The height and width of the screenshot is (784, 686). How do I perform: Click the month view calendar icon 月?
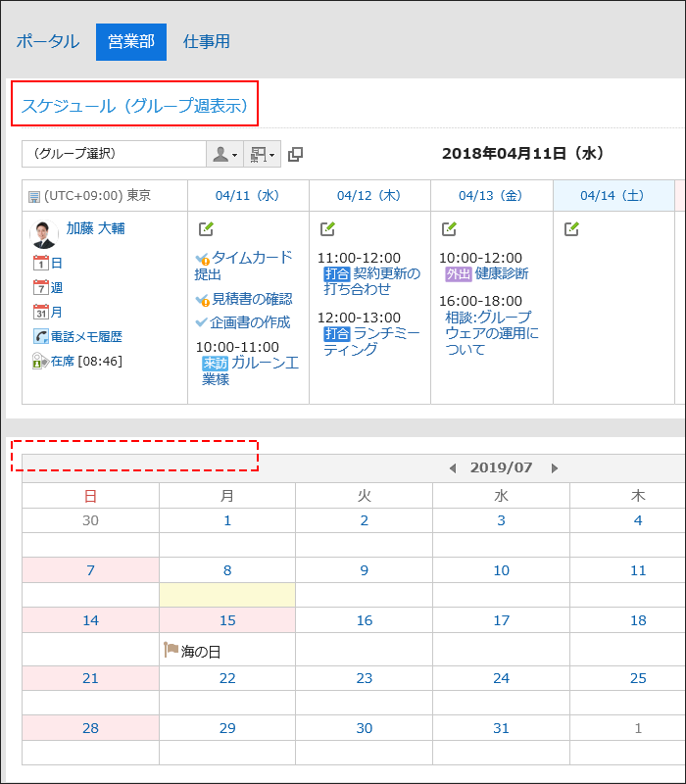pyautogui.click(x=41, y=312)
